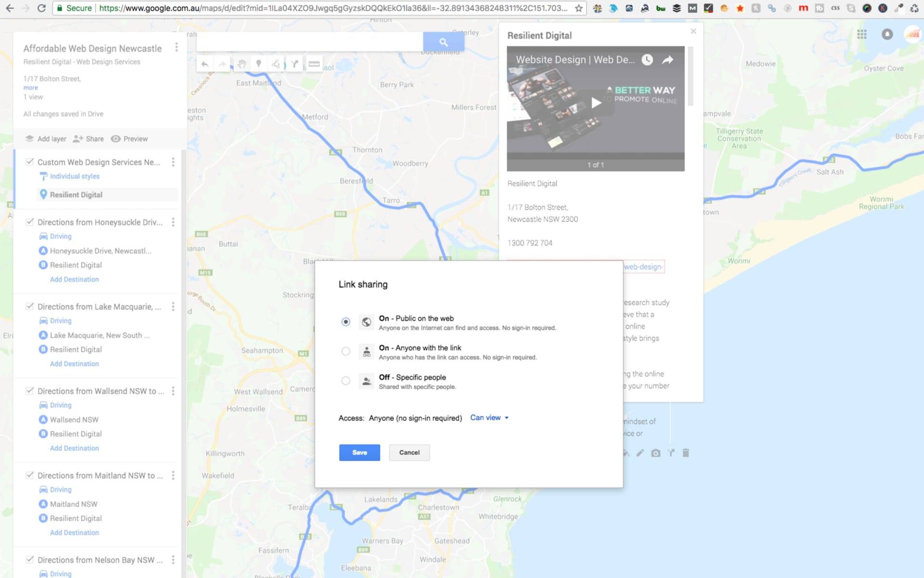Click Add Destination under Maitland NSW route

click(x=75, y=533)
